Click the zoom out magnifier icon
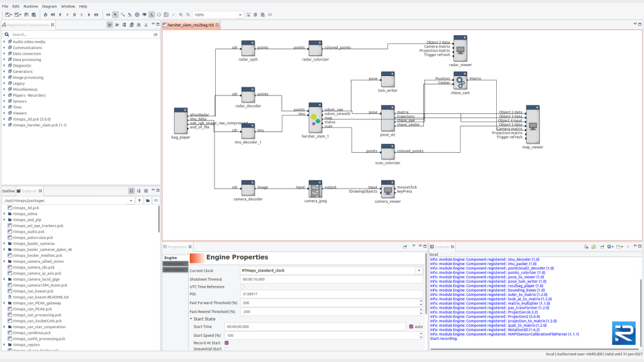644x362 pixels. coord(188,15)
